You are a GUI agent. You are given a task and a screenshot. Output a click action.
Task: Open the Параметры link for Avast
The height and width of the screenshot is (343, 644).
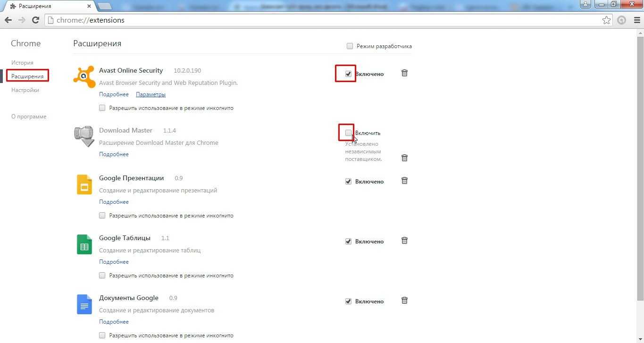[x=151, y=94]
